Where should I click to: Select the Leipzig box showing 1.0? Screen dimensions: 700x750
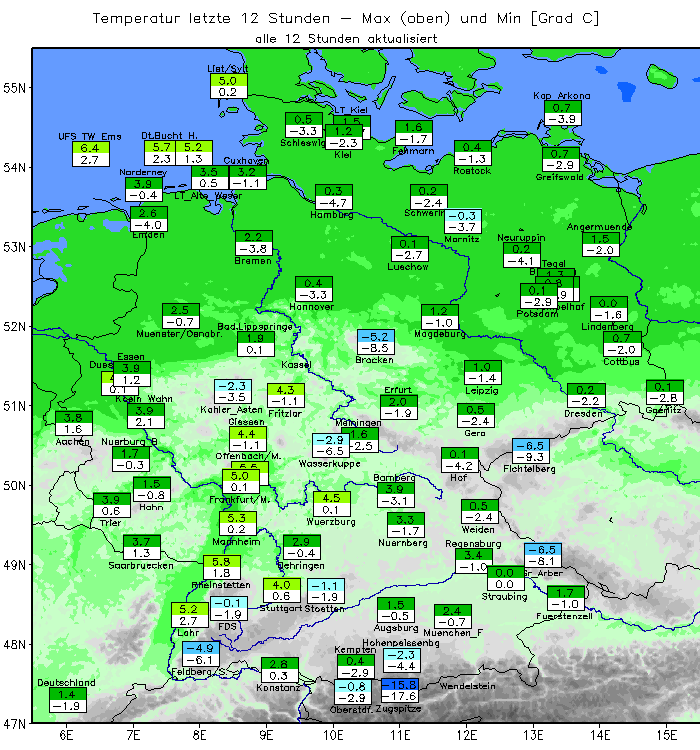pyautogui.click(x=483, y=373)
